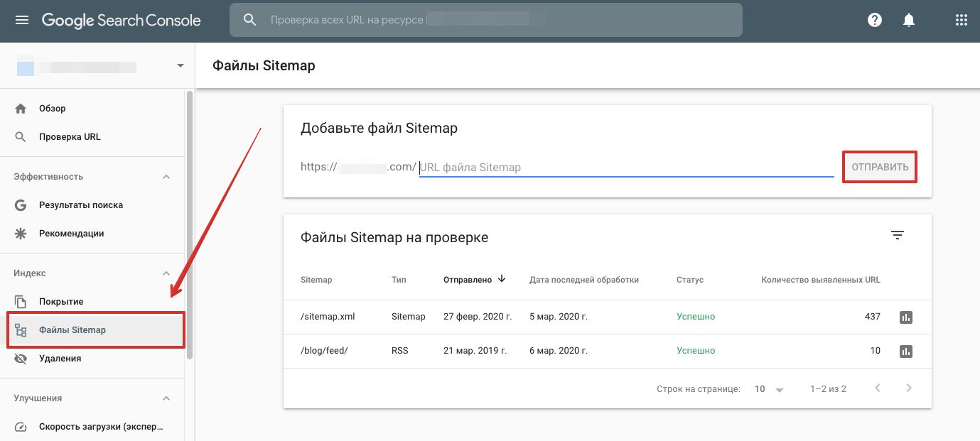Open Проверка URL tool
Viewport: 980px width, 441px height.
65,136
